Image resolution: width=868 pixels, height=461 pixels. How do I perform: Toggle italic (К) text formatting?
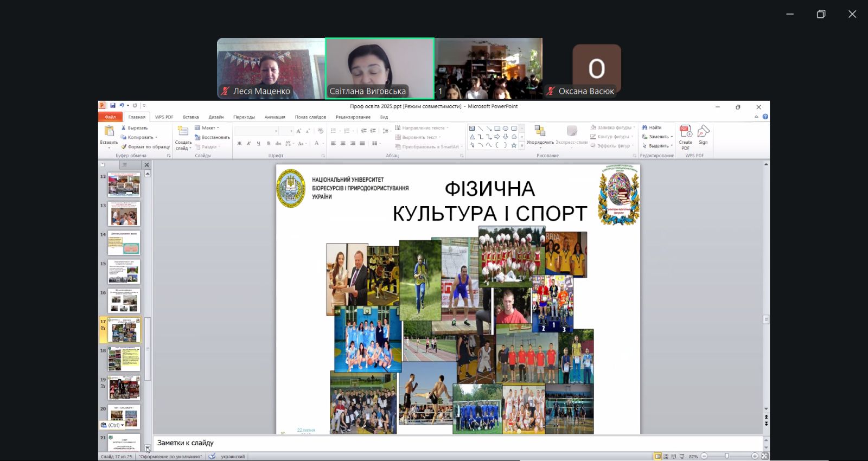tap(249, 144)
